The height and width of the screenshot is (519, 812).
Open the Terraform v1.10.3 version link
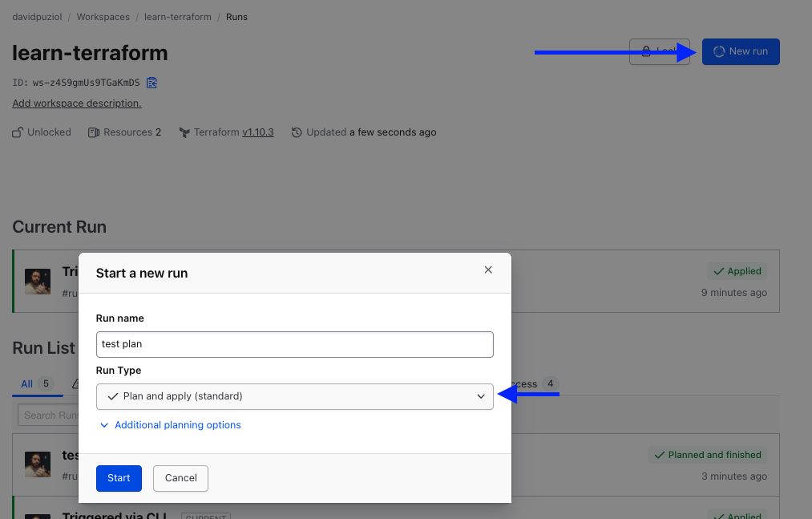coord(257,132)
